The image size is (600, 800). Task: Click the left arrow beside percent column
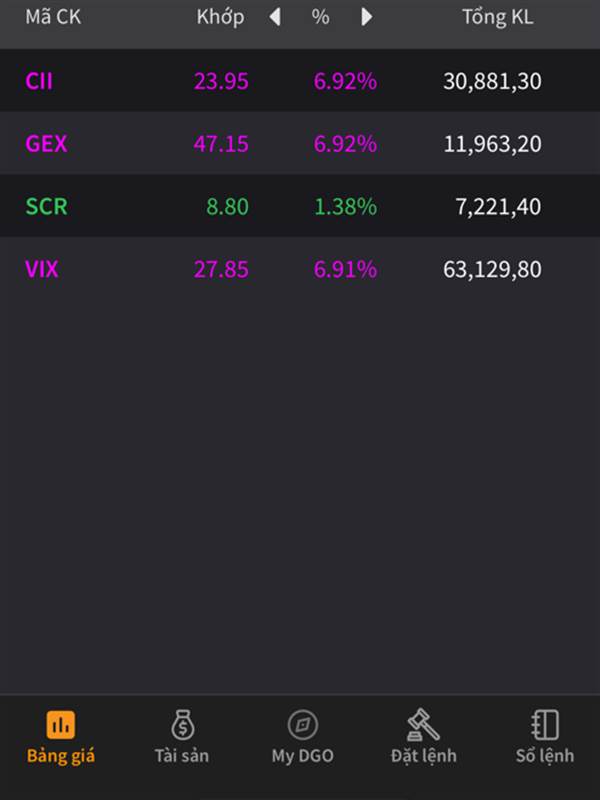[275, 17]
